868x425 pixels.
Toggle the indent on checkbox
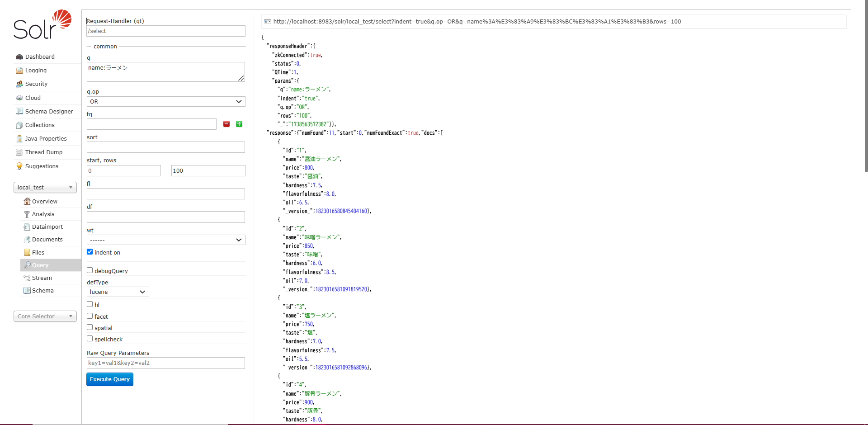90,252
